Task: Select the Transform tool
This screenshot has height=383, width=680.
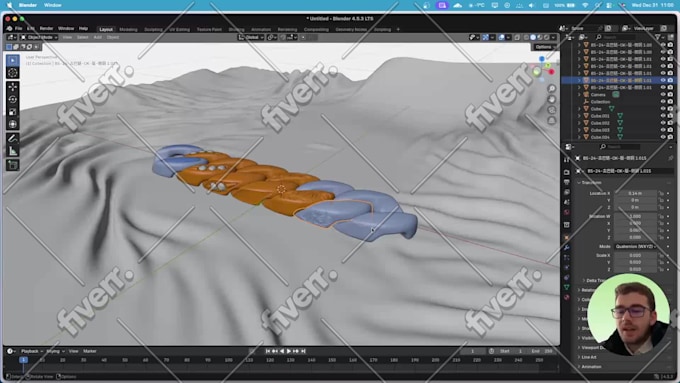Action: [13, 124]
